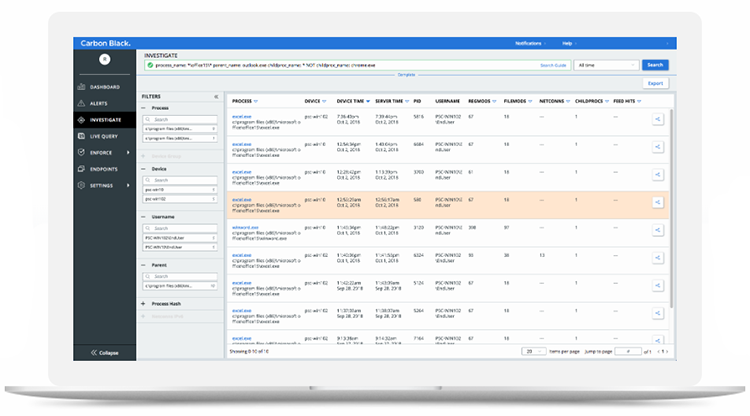
Task: Sort by the REGMODS column arrow
Action: [494, 101]
